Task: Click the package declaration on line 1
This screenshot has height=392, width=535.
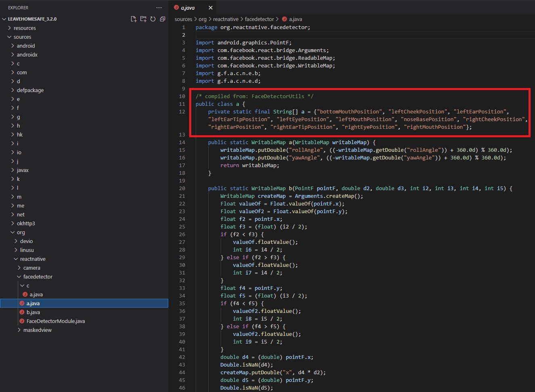Action: coord(253,27)
